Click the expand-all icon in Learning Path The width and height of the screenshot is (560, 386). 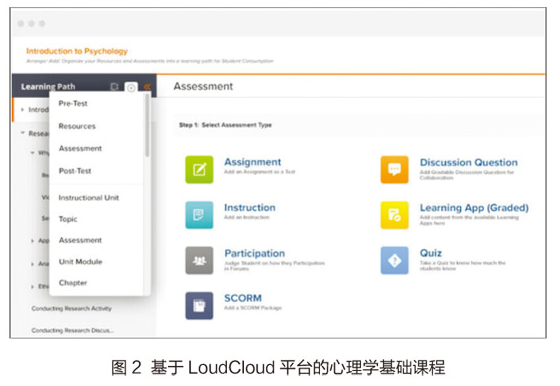(x=114, y=87)
